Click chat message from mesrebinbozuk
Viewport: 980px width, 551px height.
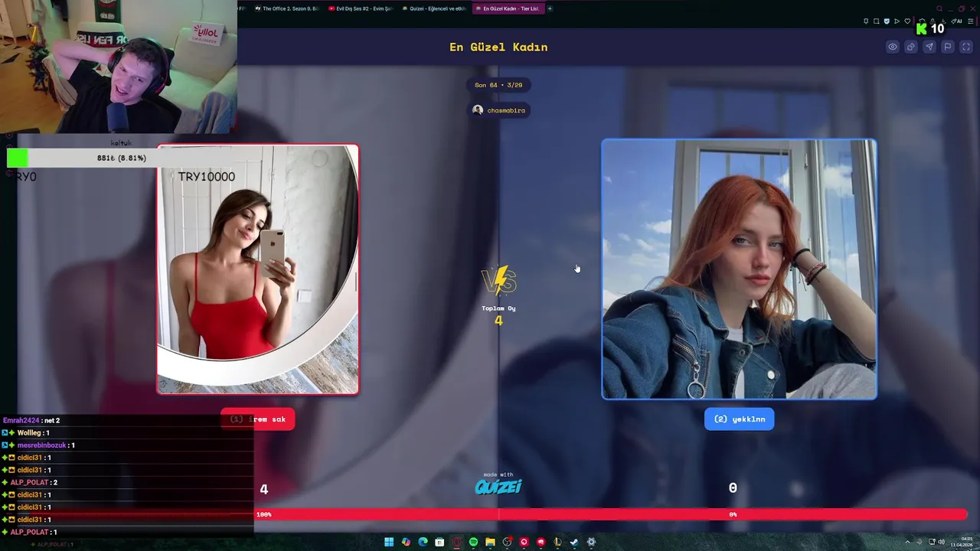click(39, 445)
